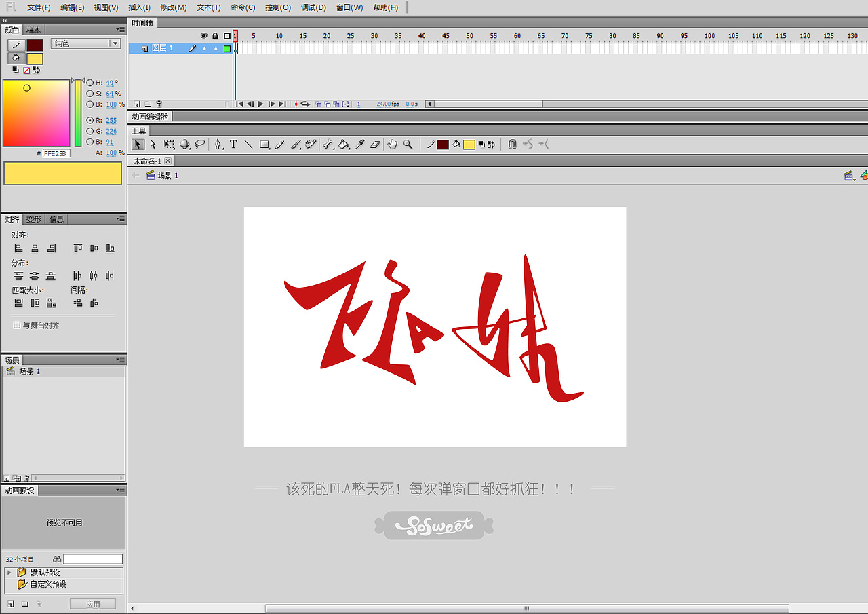
Task: Pick the Pen tool
Action: coord(218,144)
